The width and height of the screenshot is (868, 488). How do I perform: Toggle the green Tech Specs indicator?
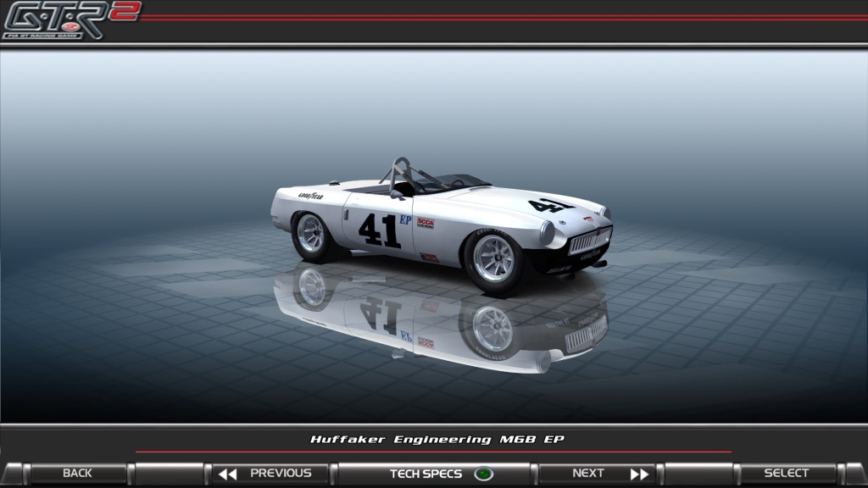483,474
